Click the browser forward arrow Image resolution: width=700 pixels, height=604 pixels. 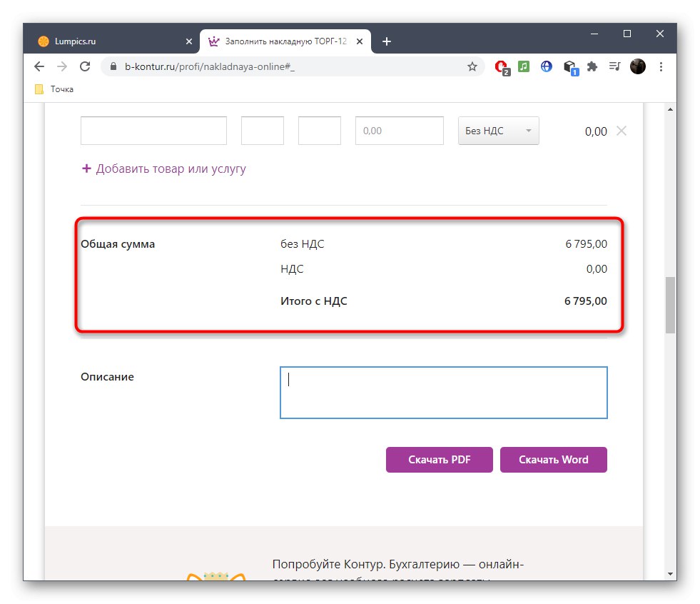pos(62,66)
